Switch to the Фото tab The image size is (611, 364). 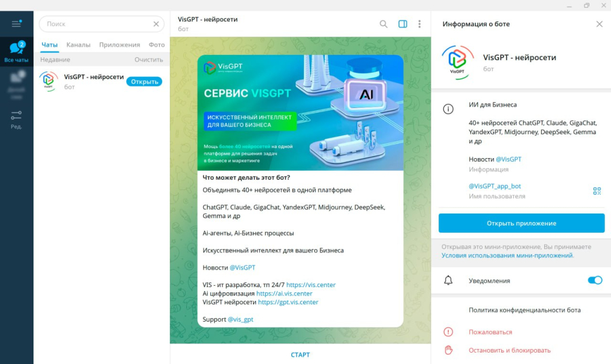coord(156,45)
